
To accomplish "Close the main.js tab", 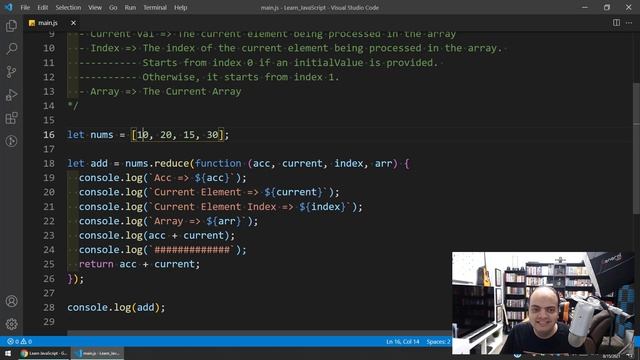I will coord(73,23).
